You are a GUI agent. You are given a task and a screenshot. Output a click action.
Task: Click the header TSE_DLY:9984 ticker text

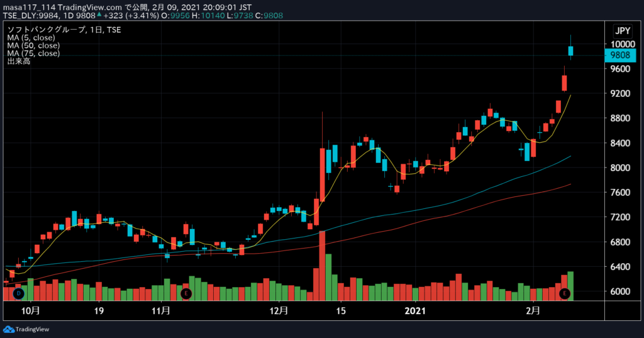coord(31,16)
